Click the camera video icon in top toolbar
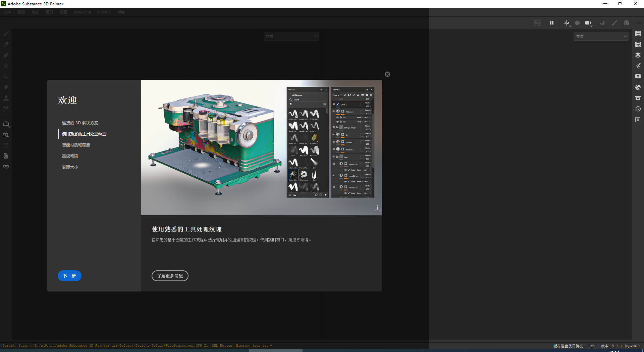644x352 pixels. pos(588,23)
